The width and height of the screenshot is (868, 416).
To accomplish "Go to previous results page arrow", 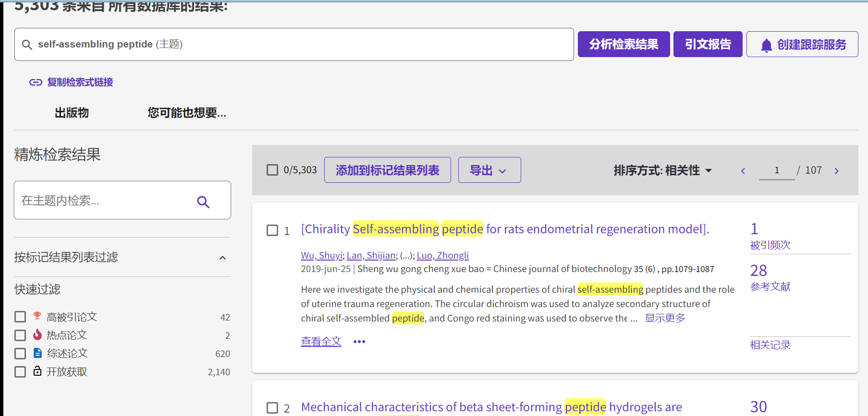I will [743, 171].
